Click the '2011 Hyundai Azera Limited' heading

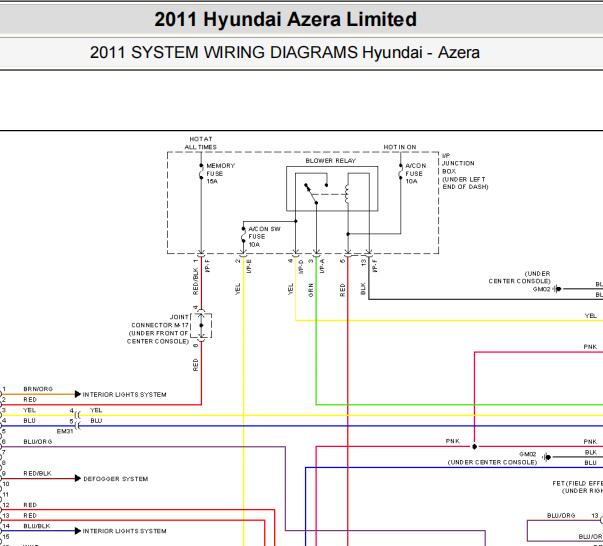(x=285, y=19)
